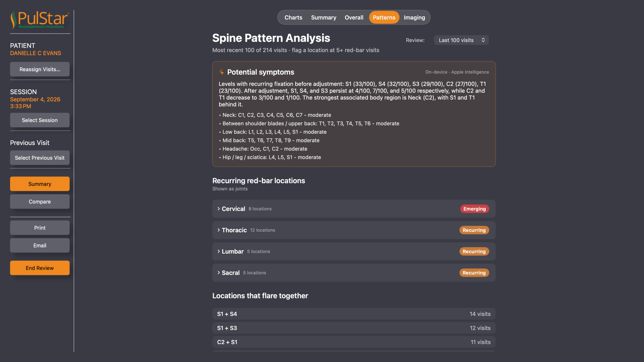644x362 pixels.
Task: Click the Mid back symptom bullet line
Action: pos(269,140)
